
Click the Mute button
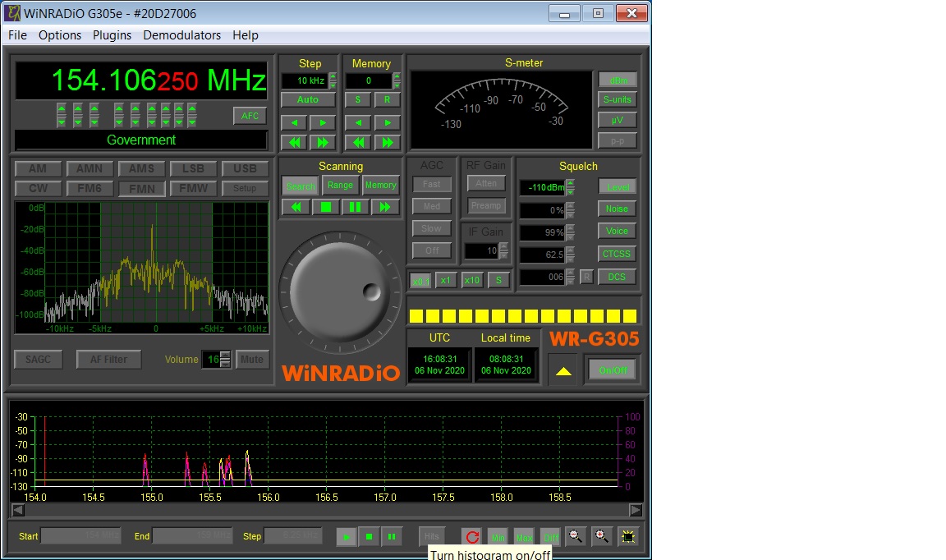(252, 360)
